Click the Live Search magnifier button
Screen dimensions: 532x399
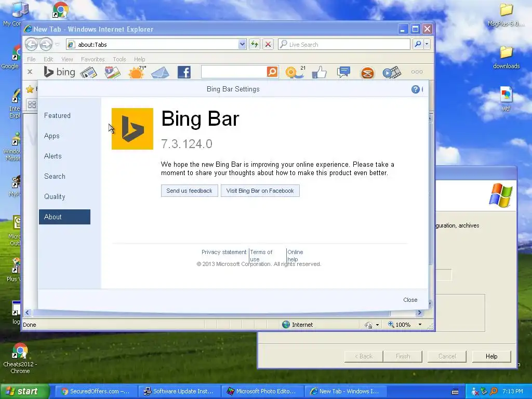pos(418,44)
